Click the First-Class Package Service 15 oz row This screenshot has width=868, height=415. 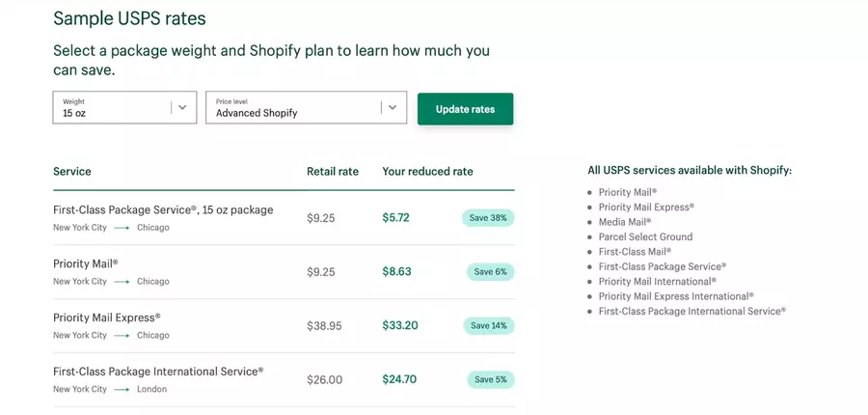pos(163,209)
